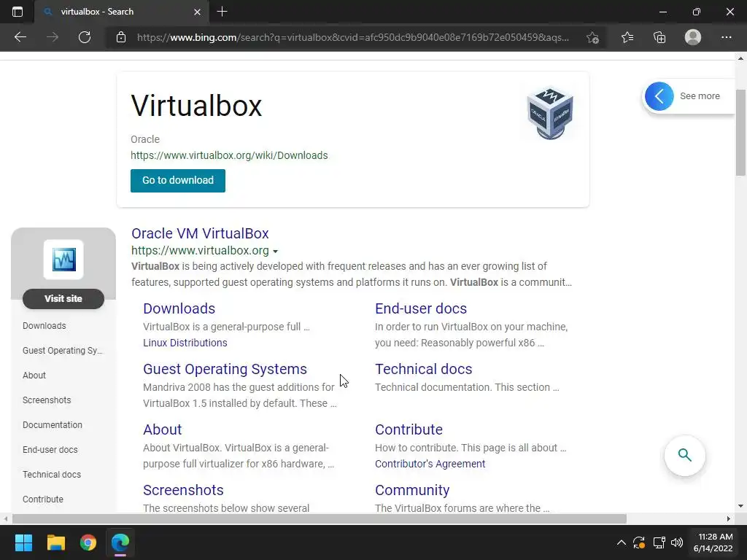The image size is (747, 560).
Task: Select Technical docs in left sidebar
Action: point(52,474)
